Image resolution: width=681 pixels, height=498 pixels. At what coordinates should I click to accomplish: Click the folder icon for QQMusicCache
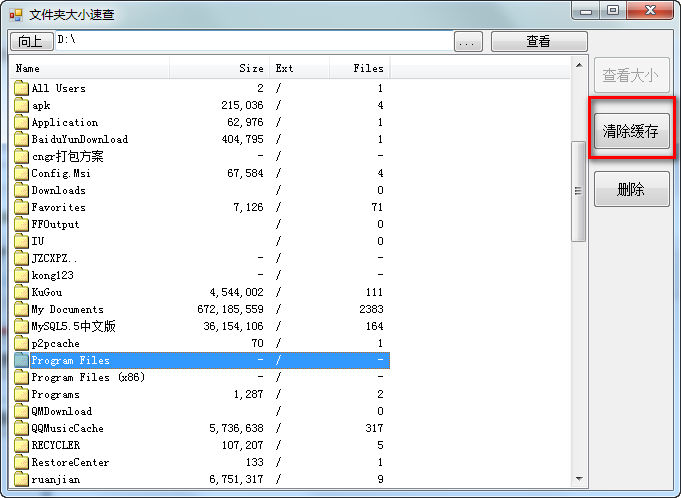tap(21, 428)
